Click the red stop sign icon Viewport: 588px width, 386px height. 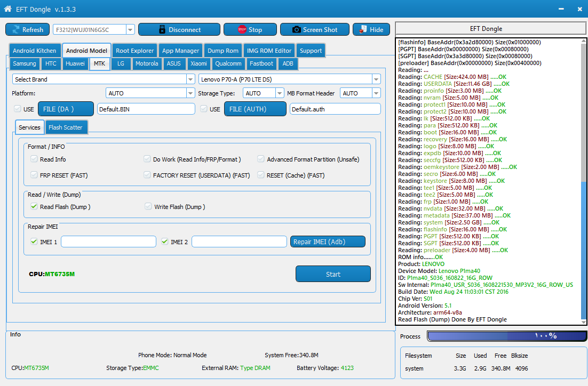[x=242, y=29]
